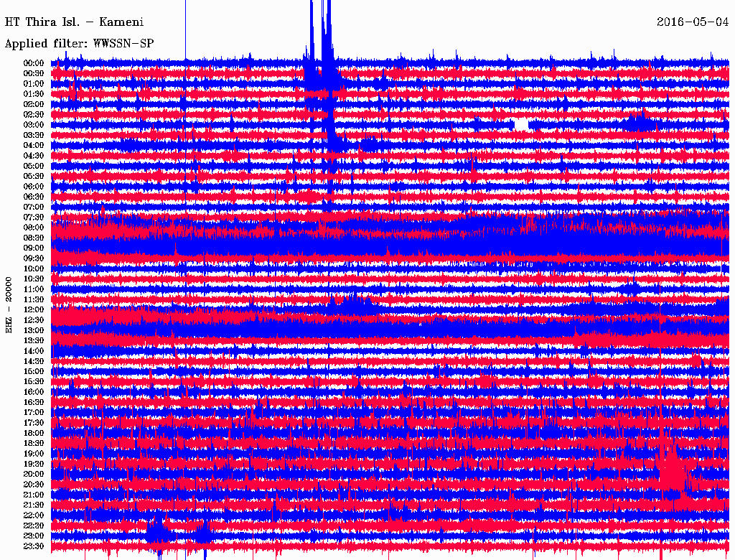Click the large blue spike cluster near top center

pyautogui.click(x=319, y=43)
